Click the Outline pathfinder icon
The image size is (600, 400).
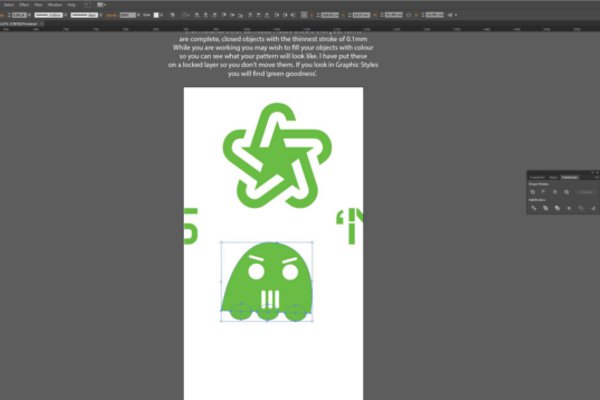coord(581,208)
